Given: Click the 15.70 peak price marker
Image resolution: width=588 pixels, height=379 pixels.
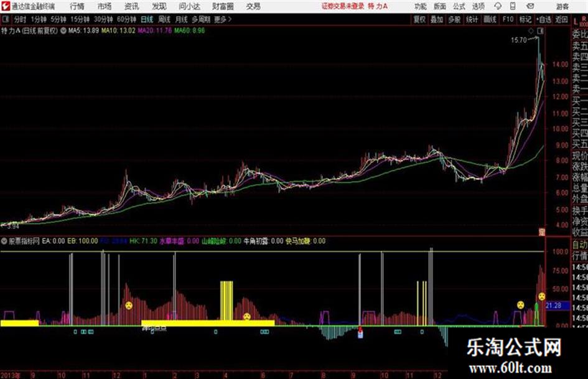Looking at the screenshot, I should (519, 40).
